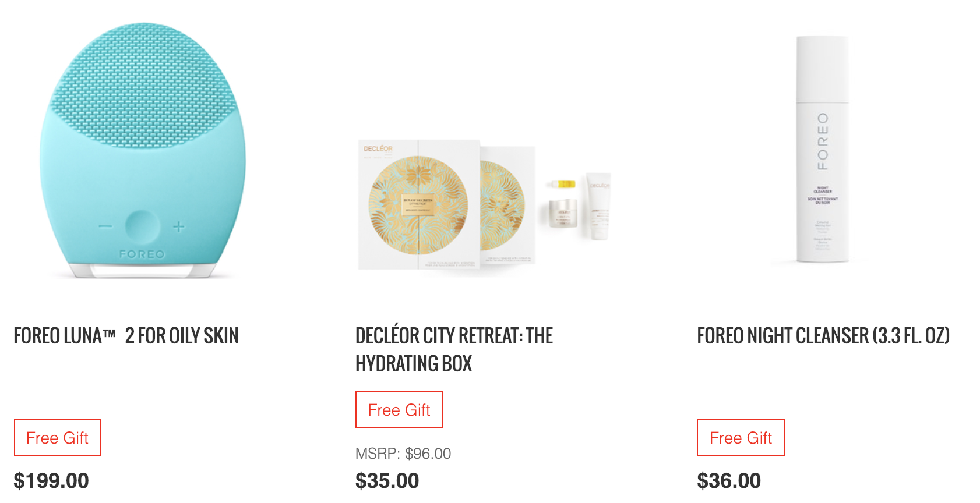Click the MSRP: $96.00 text
This screenshot has width=980, height=503.
[403, 454]
